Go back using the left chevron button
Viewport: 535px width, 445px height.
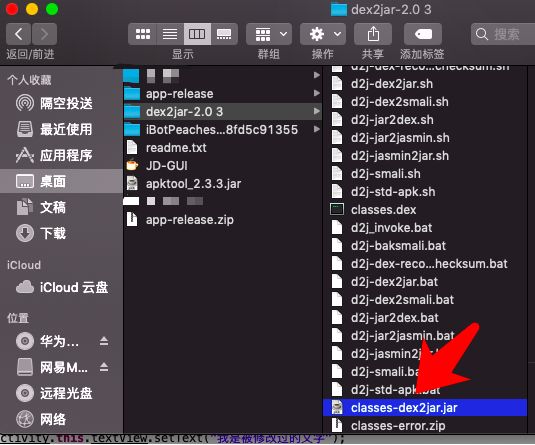coord(18,34)
